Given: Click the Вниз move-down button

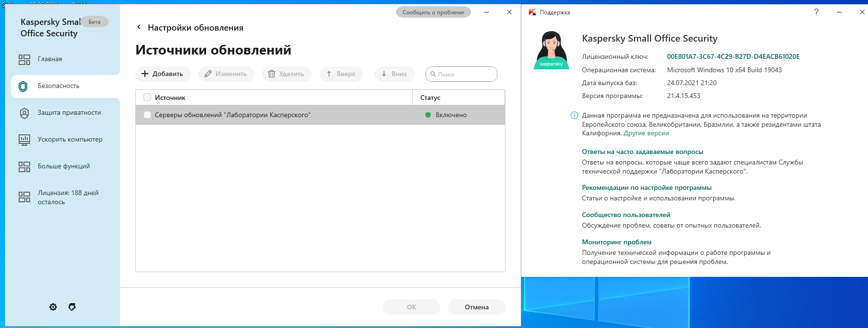Looking at the screenshot, I should (395, 74).
